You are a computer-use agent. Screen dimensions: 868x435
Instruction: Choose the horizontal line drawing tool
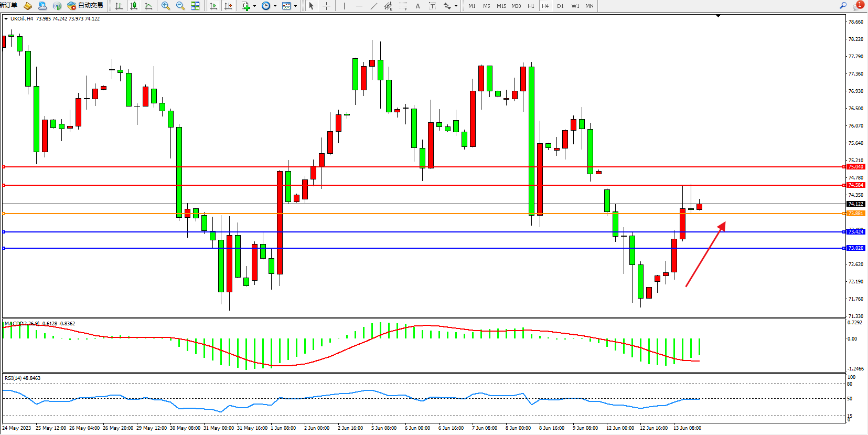[x=359, y=6]
